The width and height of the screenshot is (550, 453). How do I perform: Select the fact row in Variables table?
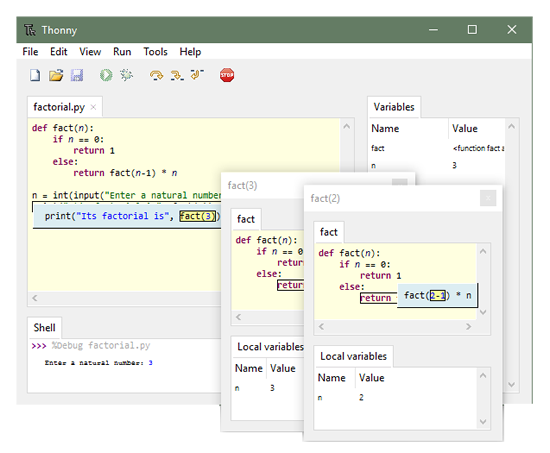[437, 148]
